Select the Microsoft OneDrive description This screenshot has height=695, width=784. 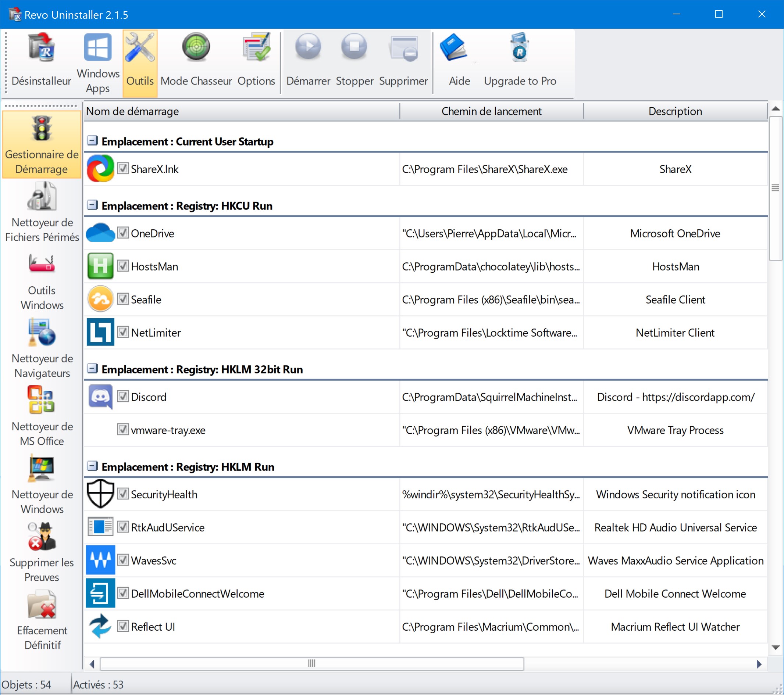[x=675, y=233]
